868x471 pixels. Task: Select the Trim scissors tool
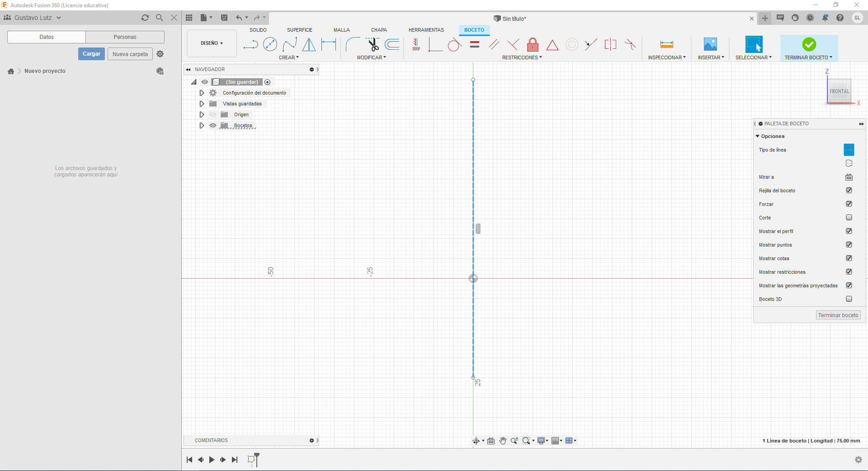[x=373, y=44]
